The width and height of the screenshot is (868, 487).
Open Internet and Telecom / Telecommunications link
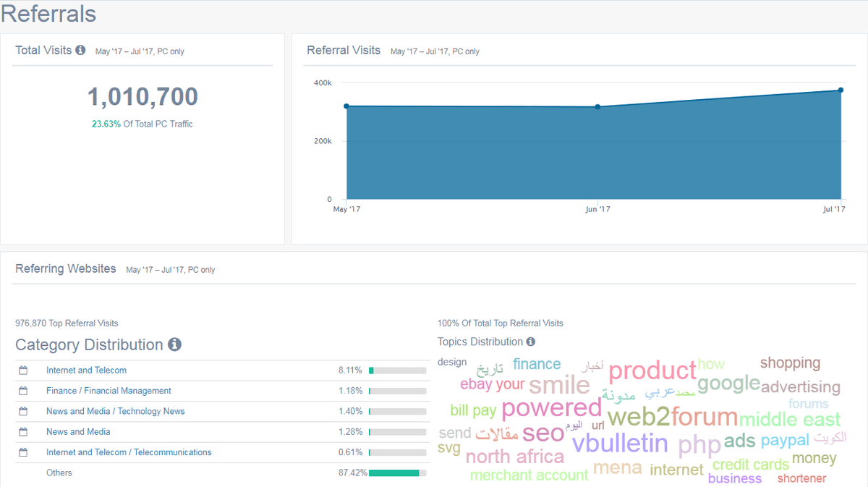pos(129,452)
